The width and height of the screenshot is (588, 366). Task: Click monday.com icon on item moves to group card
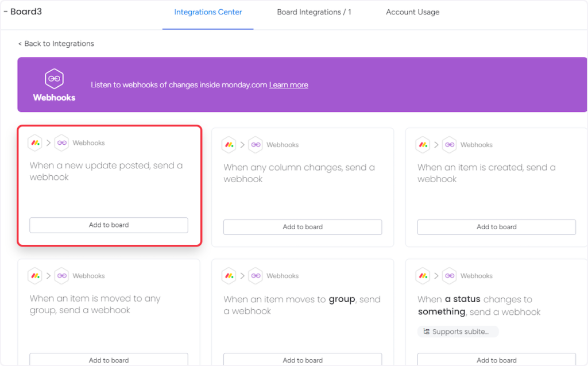pos(229,276)
